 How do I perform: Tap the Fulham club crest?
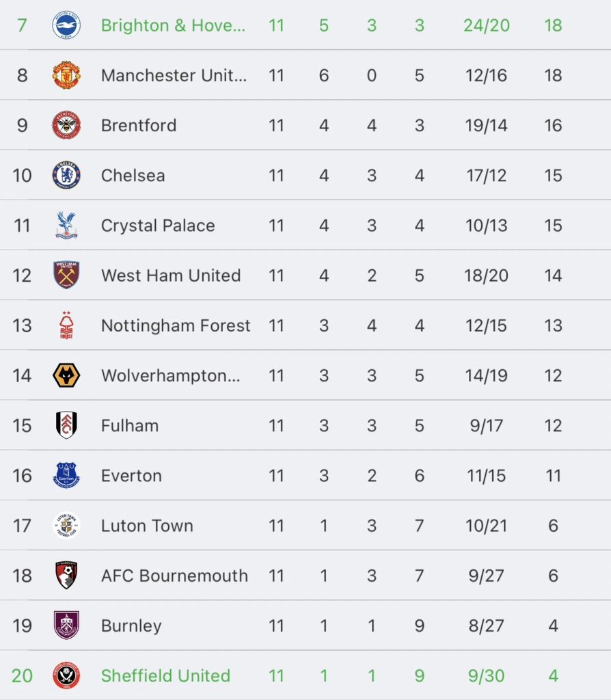click(66, 425)
